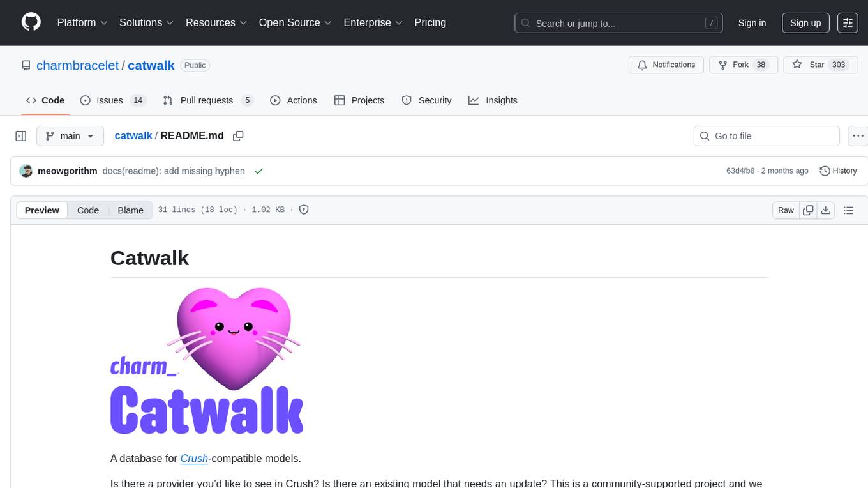Download the raw README file

coord(825,210)
